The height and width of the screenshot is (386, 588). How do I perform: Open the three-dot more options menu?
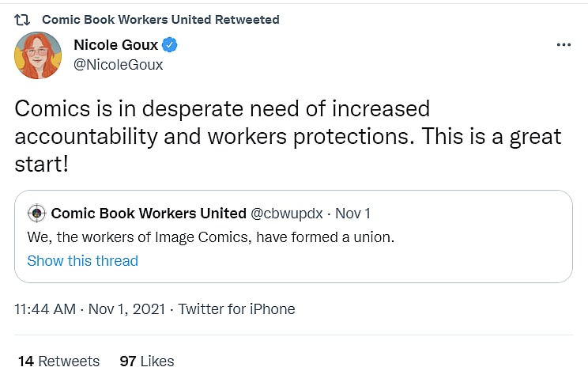point(563,45)
